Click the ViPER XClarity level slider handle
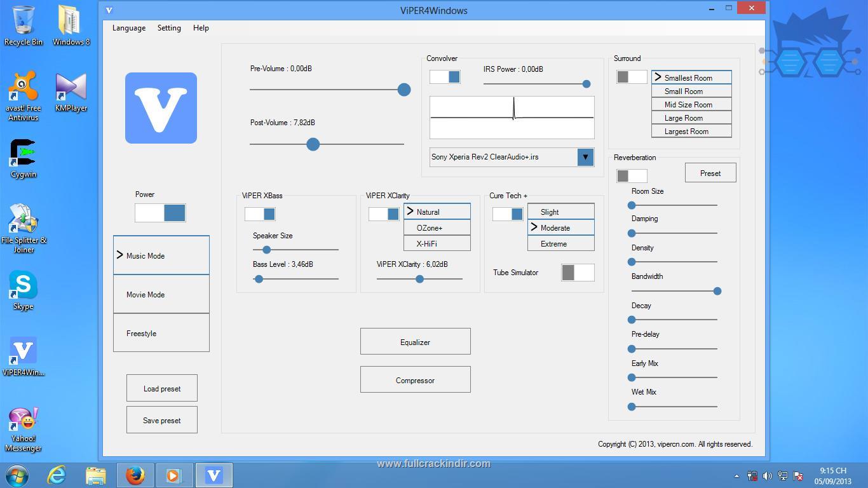 pyautogui.click(x=419, y=279)
